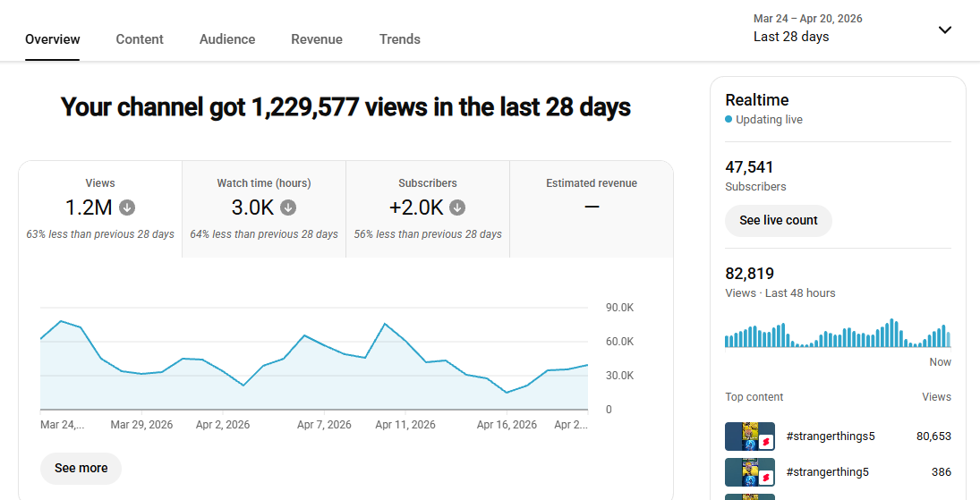Go to the Revenue tab

[x=317, y=39]
